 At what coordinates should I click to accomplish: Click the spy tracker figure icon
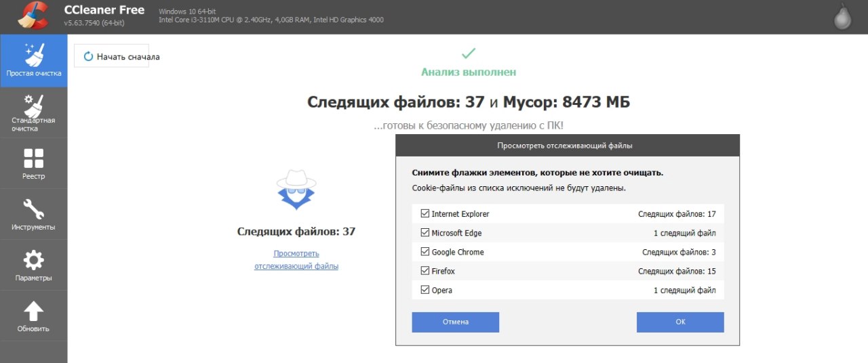(296, 190)
